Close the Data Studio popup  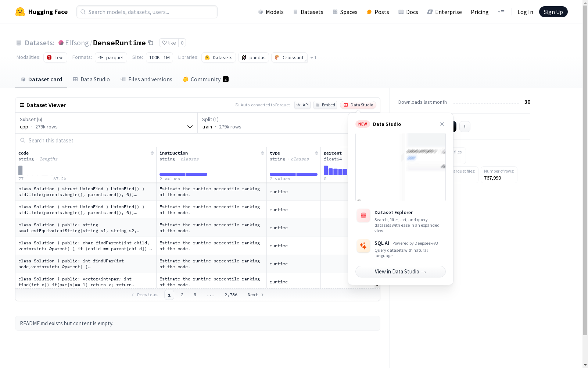[442, 124]
